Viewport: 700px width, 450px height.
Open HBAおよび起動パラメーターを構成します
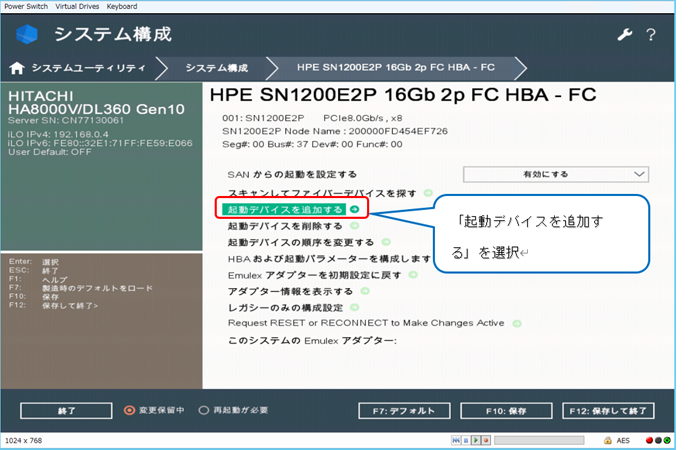pyautogui.click(x=329, y=259)
